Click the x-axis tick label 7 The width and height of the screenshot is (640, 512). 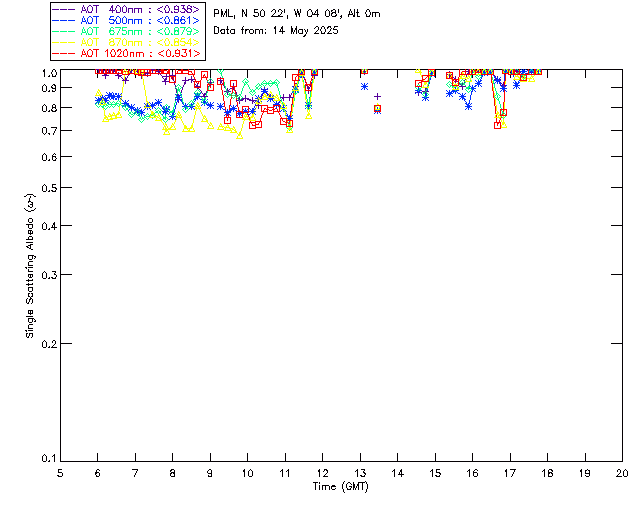tap(135, 473)
